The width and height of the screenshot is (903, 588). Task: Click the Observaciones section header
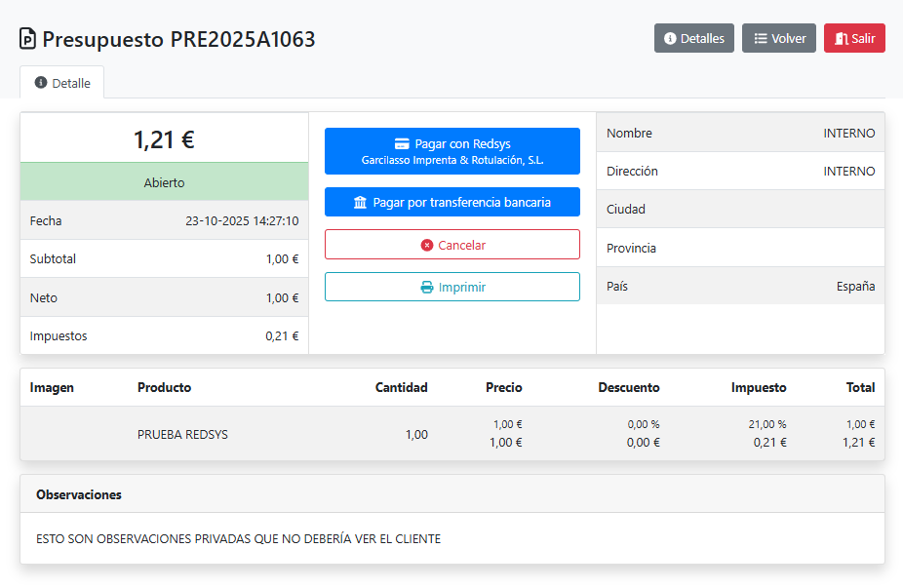click(x=79, y=494)
